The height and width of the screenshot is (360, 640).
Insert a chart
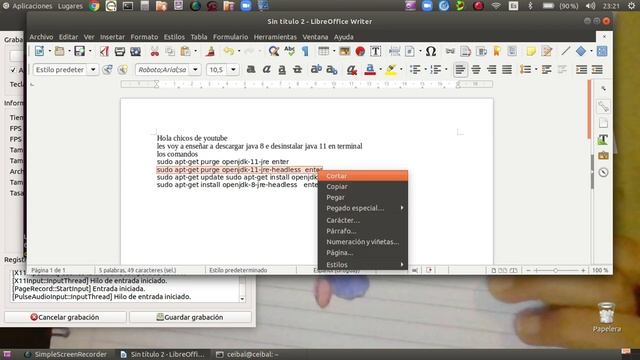tap(360, 51)
